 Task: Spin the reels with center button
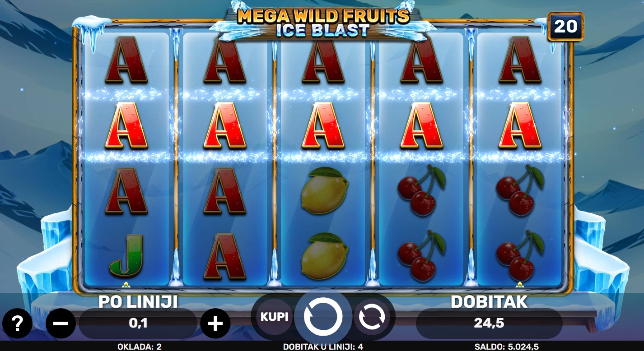(323, 317)
